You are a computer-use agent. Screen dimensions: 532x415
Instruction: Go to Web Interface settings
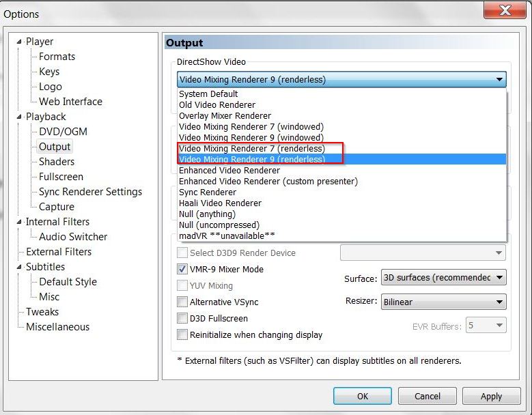tap(70, 102)
